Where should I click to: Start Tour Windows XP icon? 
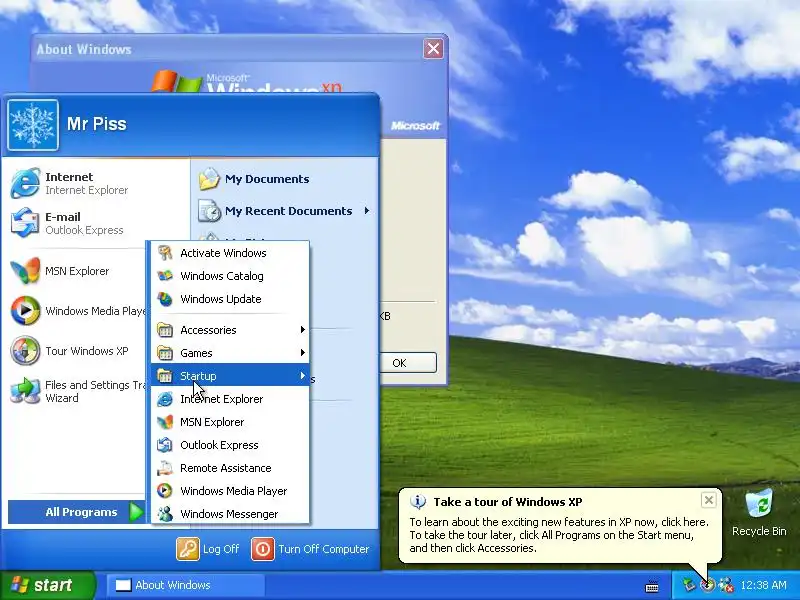(x=24, y=351)
